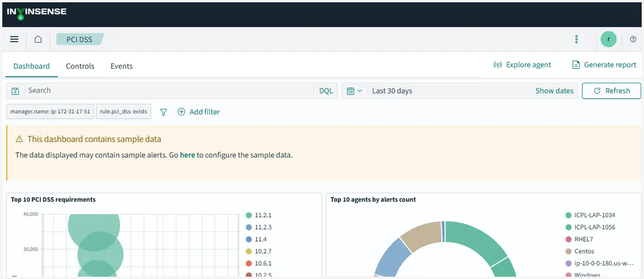Open the user avatar "r" menu

point(608,39)
